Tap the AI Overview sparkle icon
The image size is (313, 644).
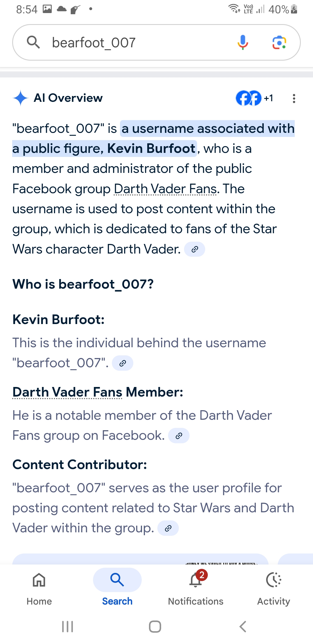(x=21, y=98)
